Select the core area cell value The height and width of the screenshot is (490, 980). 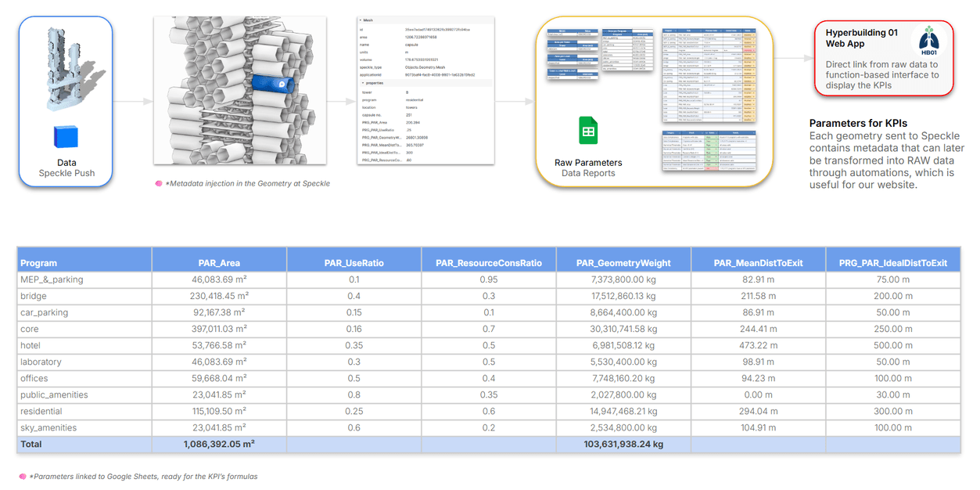click(219, 329)
